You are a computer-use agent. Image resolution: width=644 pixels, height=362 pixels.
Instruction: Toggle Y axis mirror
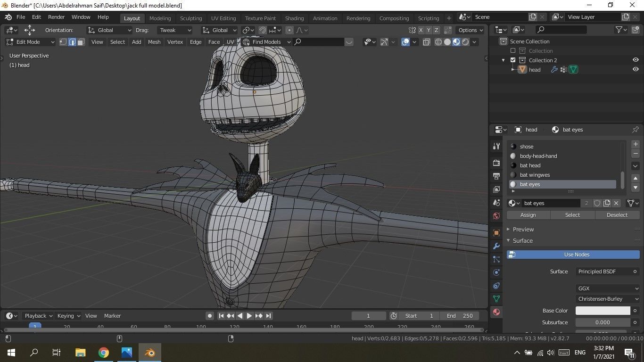(429, 30)
